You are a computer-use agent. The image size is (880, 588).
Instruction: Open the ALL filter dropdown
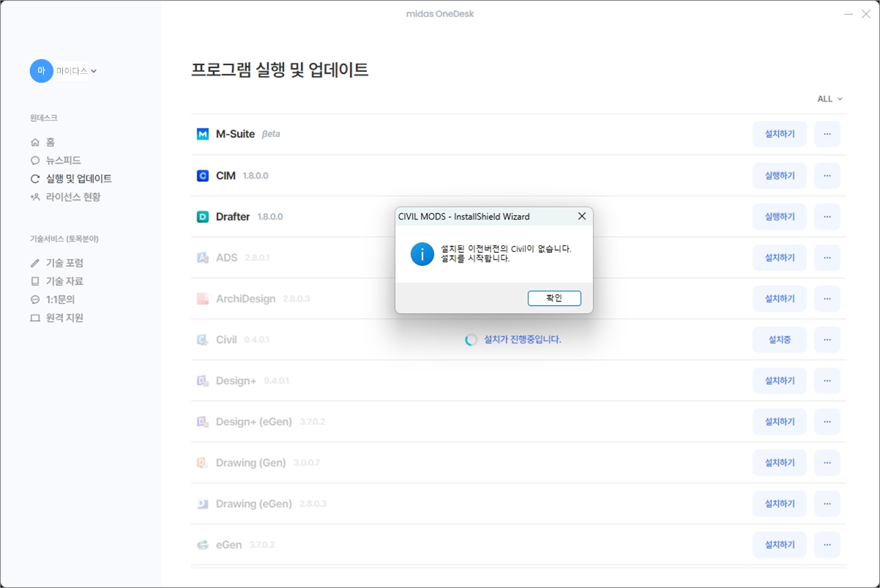830,99
